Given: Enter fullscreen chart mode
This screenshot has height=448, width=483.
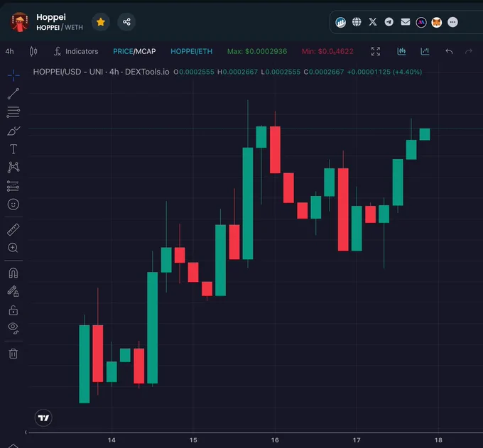Looking at the screenshot, I should [376, 51].
